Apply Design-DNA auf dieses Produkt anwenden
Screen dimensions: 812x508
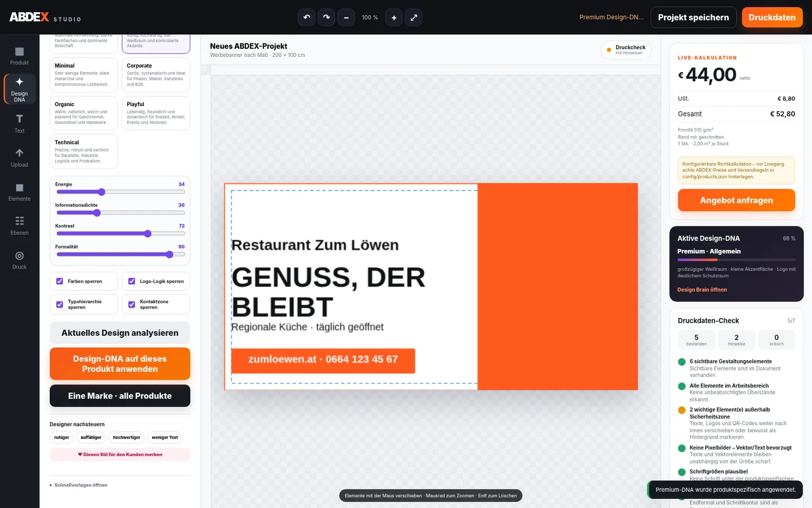pos(120,364)
